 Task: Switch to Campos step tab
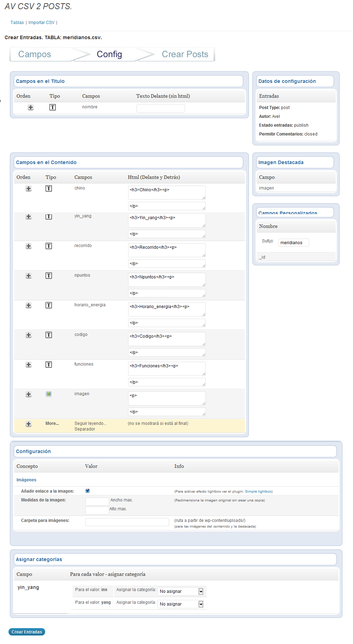pyautogui.click(x=35, y=54)
